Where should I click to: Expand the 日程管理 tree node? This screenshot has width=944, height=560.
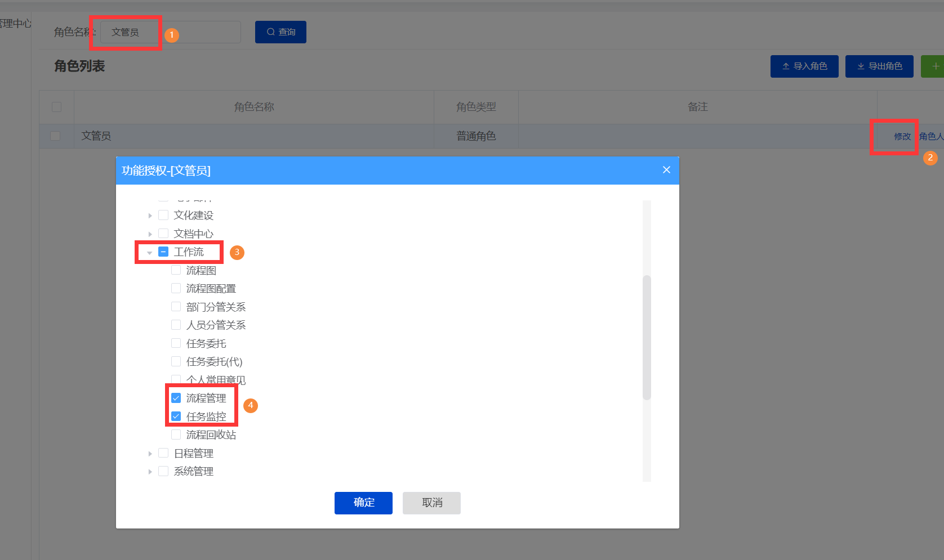pyautogui.click(x=150, y=454)
